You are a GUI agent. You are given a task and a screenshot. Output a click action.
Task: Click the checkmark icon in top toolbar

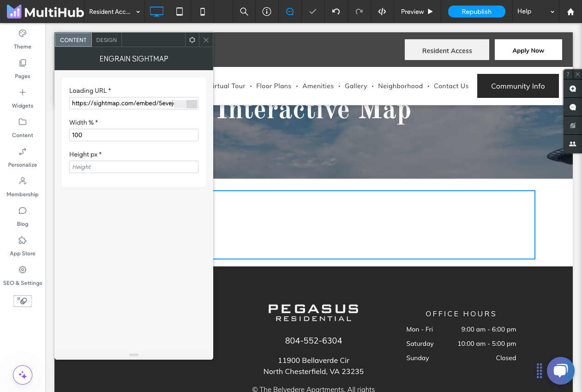point(313,12)
